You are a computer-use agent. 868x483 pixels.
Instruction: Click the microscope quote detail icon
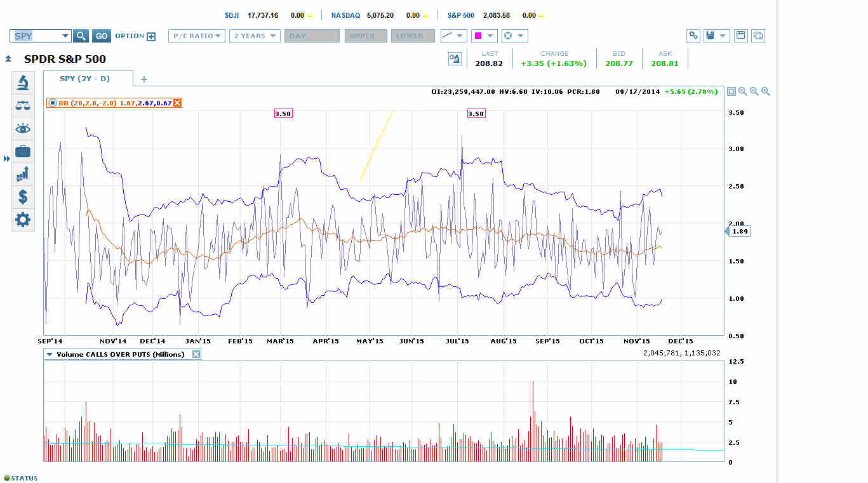tap(455, 59)
